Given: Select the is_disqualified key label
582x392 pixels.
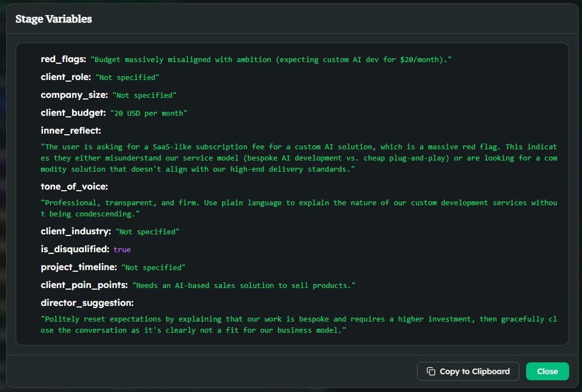Looking at the screenshot, I should pyautogui.click(x=75, y=249).
